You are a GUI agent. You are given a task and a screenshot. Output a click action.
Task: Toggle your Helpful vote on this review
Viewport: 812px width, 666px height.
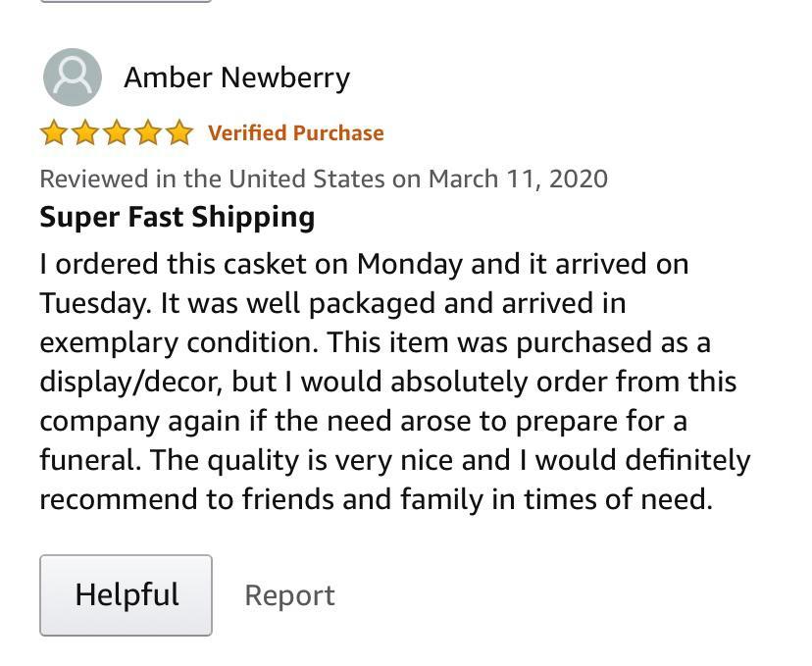point(126,594)
